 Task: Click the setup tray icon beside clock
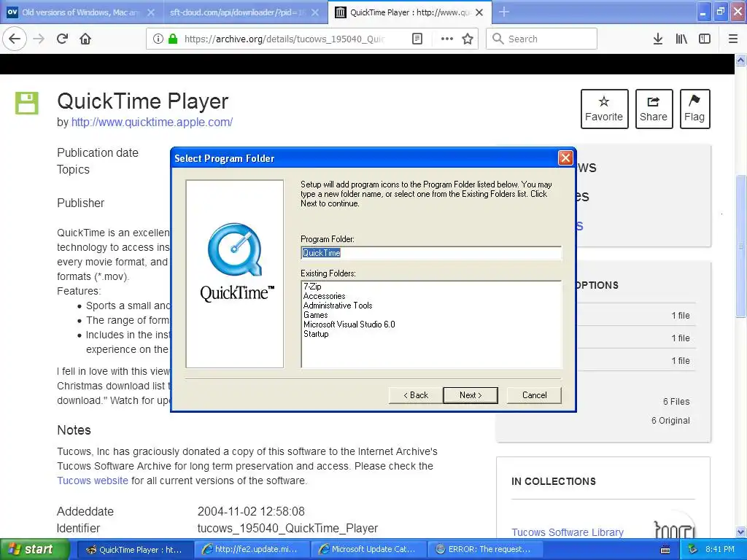click(x=693, y=549)
